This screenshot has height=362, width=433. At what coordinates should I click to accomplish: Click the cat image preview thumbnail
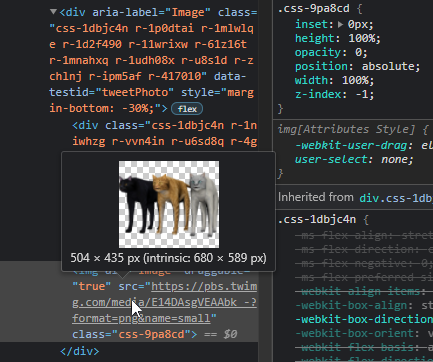click(x=169, y=204)
